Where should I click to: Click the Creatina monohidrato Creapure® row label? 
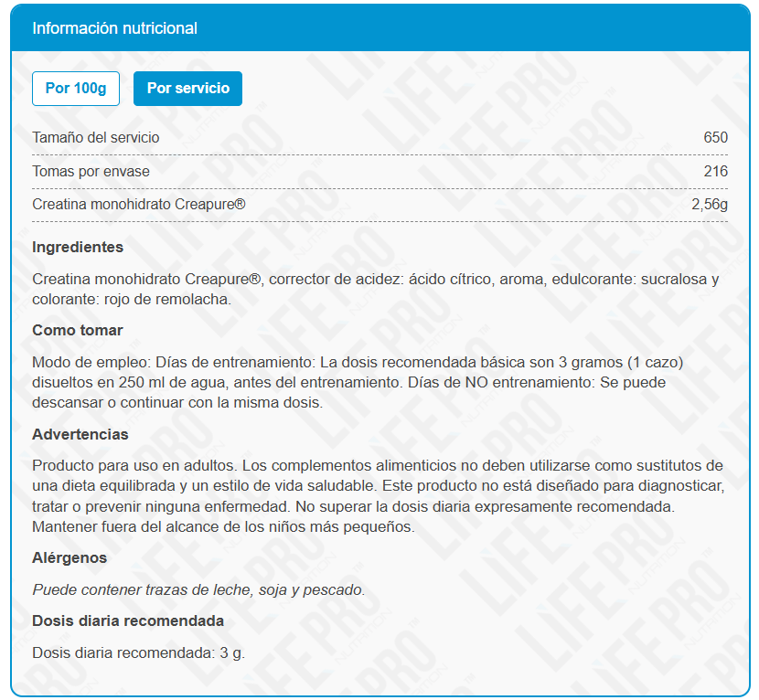(138, 205)
